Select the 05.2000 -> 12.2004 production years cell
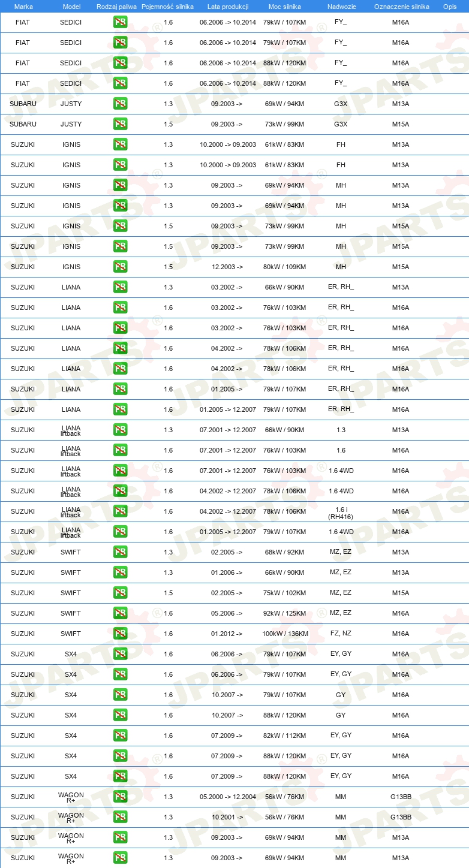 pyautogui.click(x=228, y=797)
